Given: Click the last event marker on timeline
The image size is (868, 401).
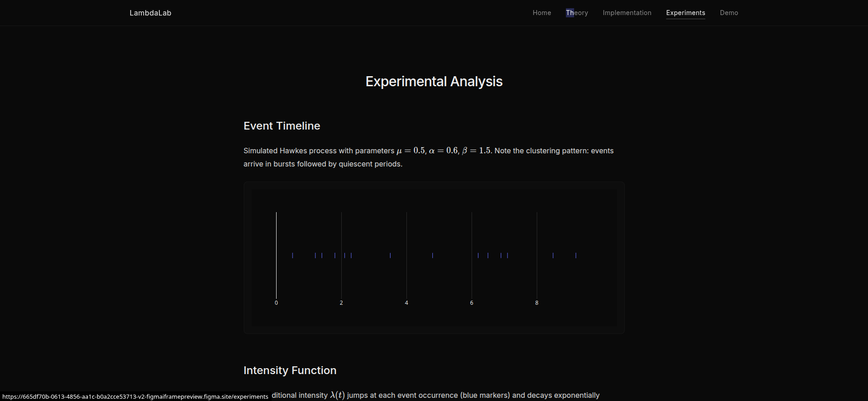Looking at the screenshot, I should coord(576,255).
